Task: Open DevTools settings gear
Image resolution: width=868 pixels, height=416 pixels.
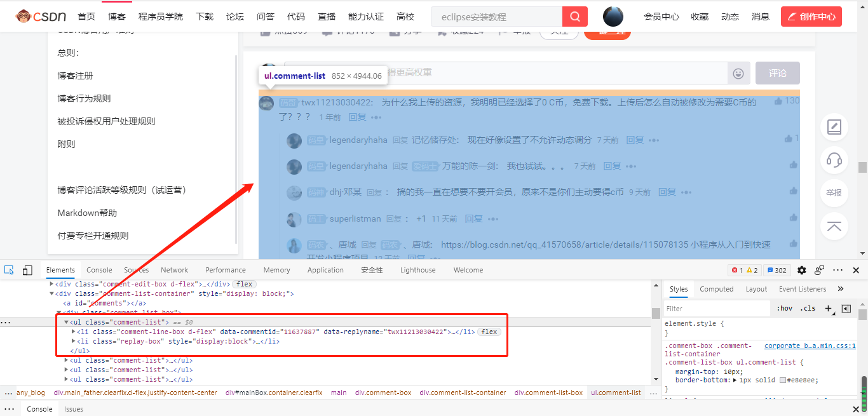Action: (802, 270)
